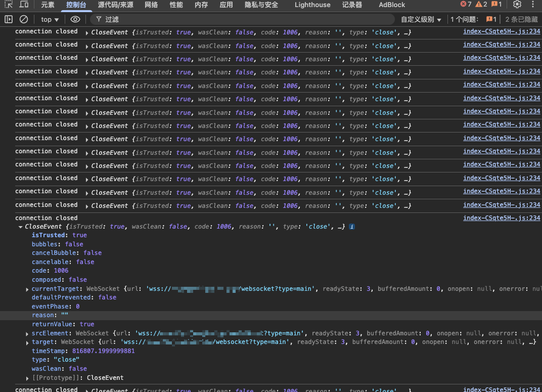Click the type: "close" property line
Image resolution: width=542 pixels, height=392 pixels.
click(x=56, y=360)
